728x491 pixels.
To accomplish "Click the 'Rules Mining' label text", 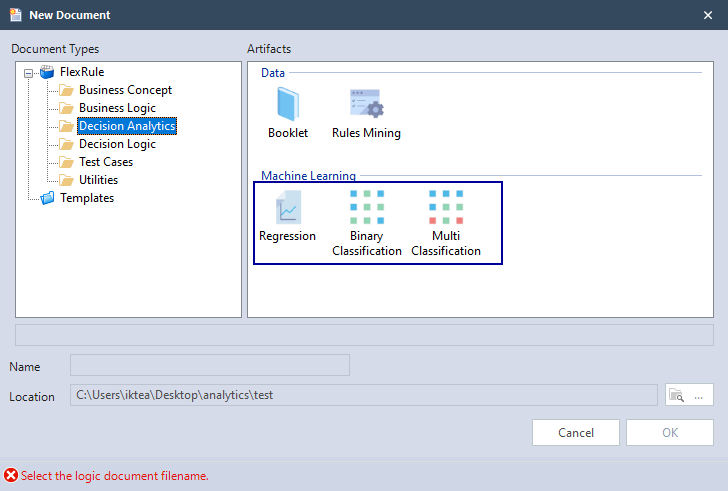I will click(366, 133).
